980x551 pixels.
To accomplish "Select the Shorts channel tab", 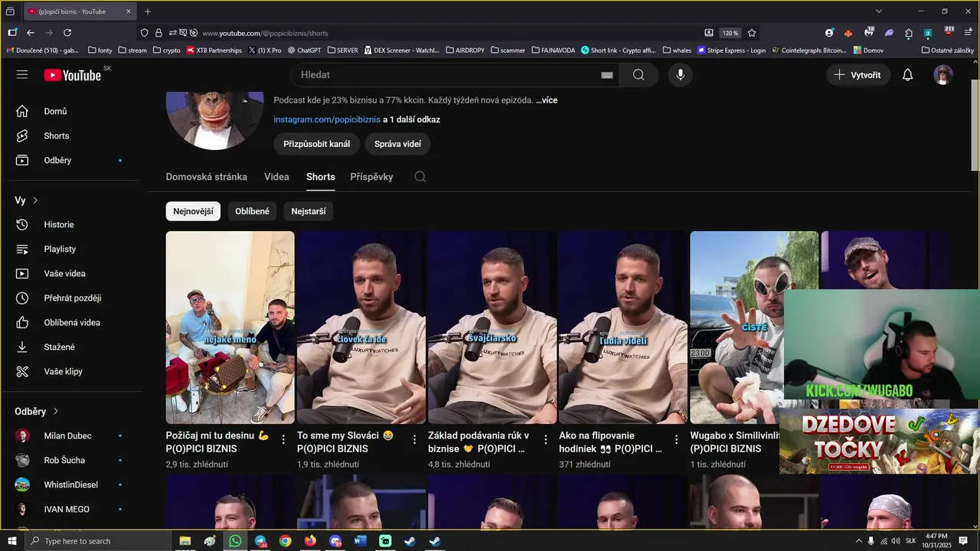I will [321, 177].
